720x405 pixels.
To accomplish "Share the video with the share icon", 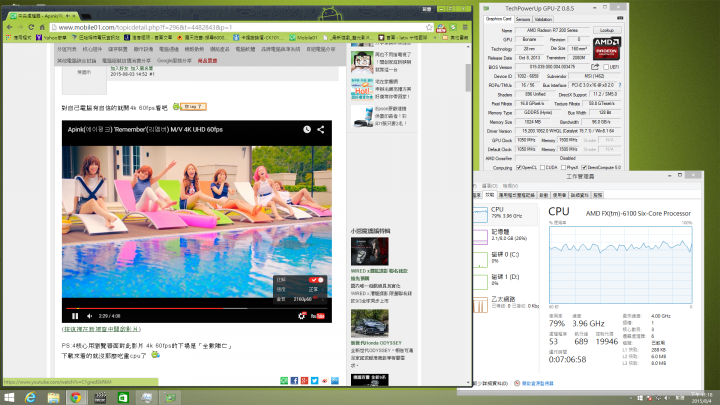I will 321,129.
